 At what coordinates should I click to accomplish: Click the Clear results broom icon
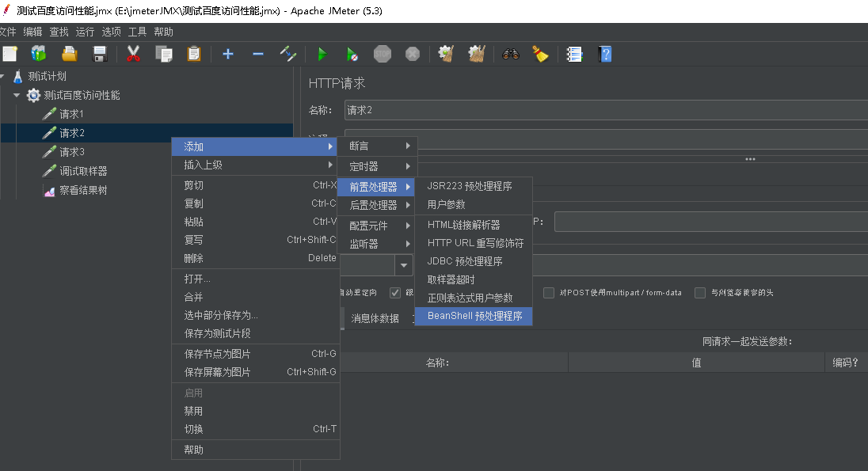point(446,54)
